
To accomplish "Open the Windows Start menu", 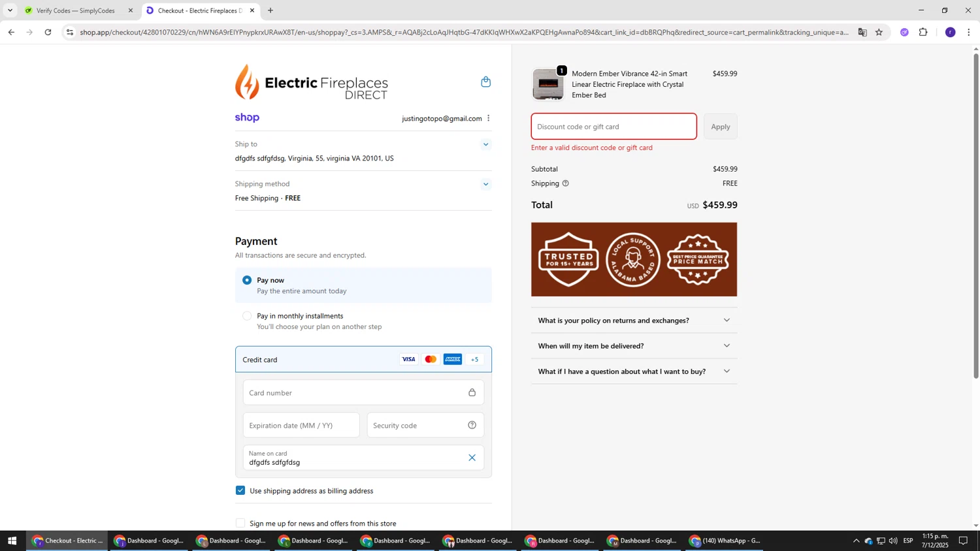I will 12,541.
